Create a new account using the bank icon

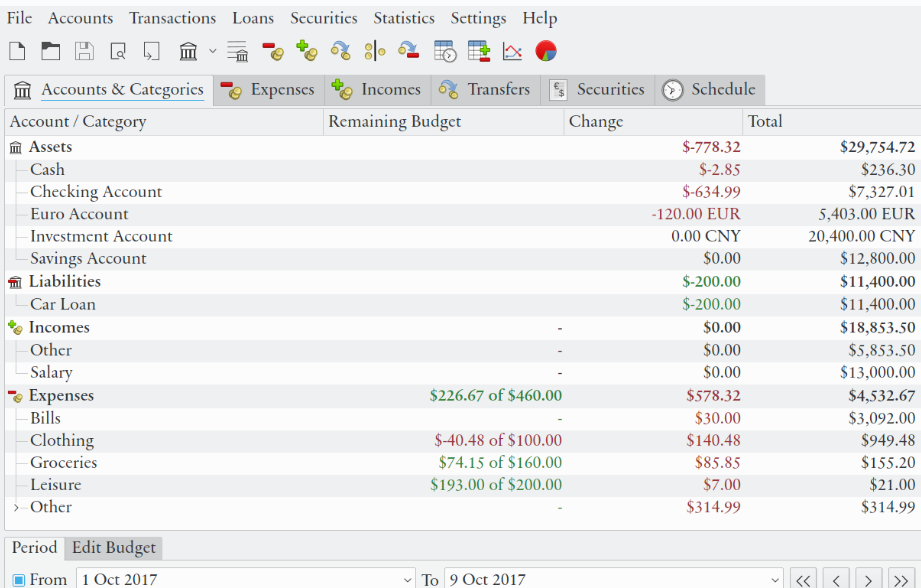[186, 51]
